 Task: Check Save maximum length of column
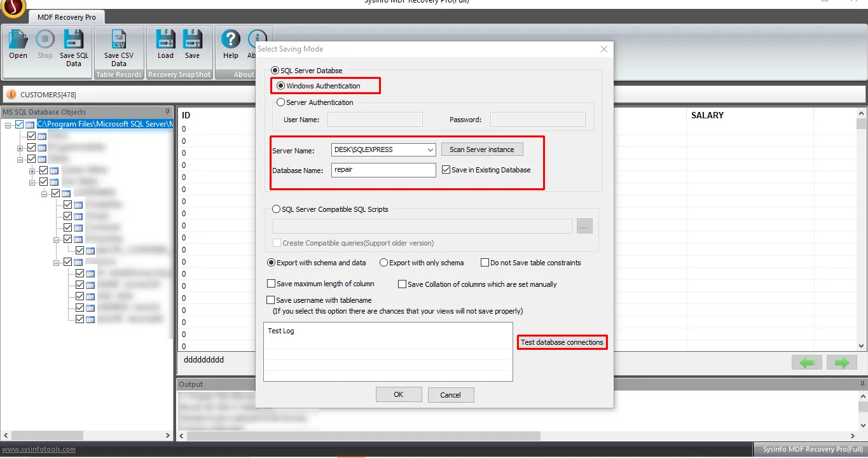[x=272, y=284]
